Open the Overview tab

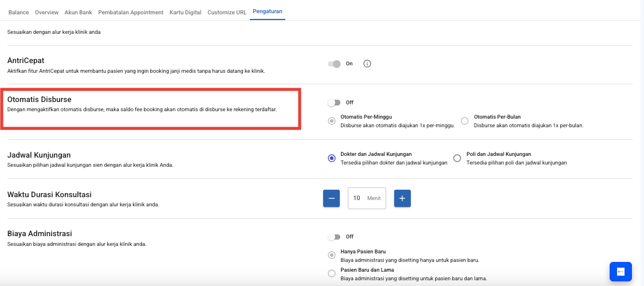(47, 12)
